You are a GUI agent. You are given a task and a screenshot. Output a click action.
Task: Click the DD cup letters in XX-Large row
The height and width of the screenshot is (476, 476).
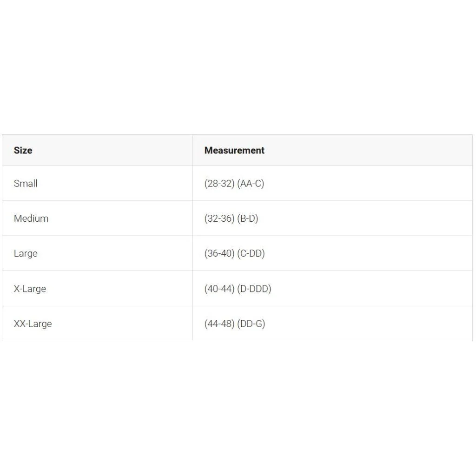click(x=246, y=324)
